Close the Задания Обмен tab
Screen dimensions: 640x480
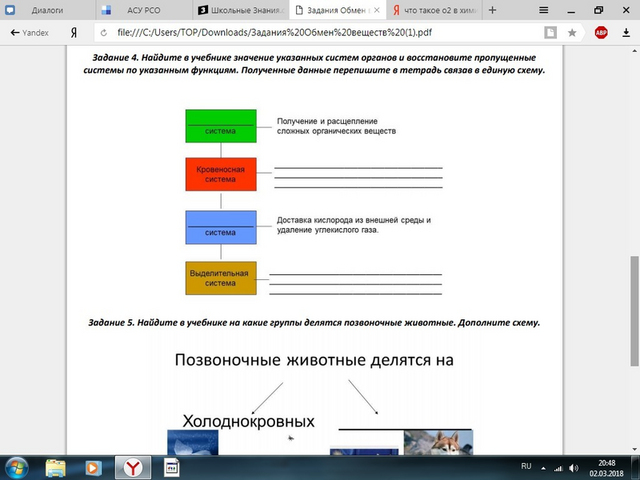[x=377, y=10]
